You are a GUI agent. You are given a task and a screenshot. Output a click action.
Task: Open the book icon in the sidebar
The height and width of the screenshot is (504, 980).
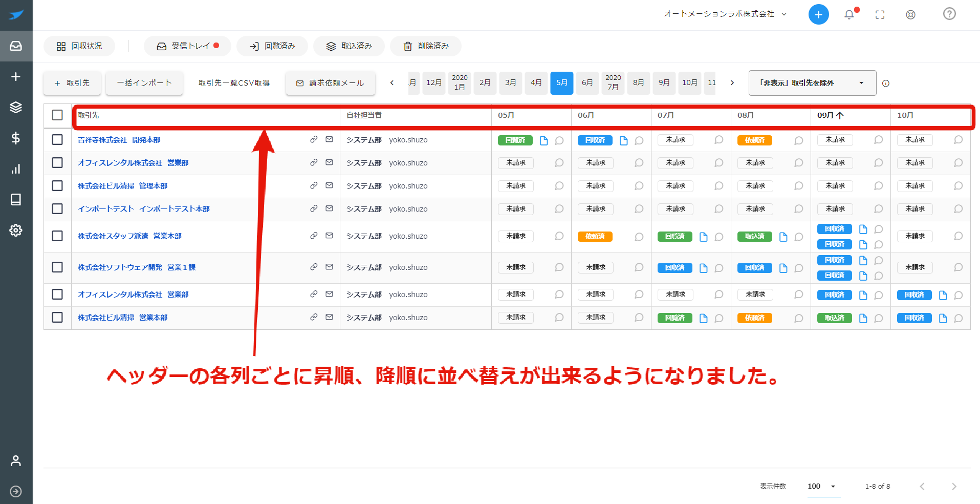coord(16,199)
